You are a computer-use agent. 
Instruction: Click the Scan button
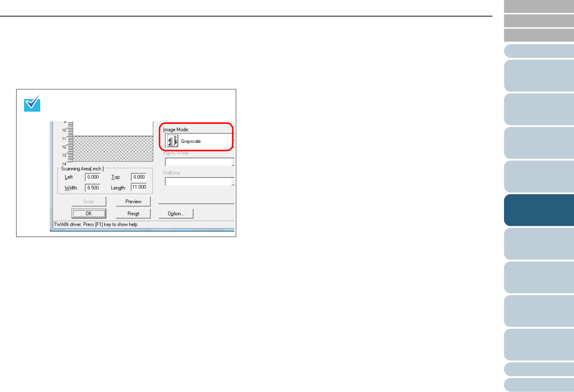(x=89, y=201)
